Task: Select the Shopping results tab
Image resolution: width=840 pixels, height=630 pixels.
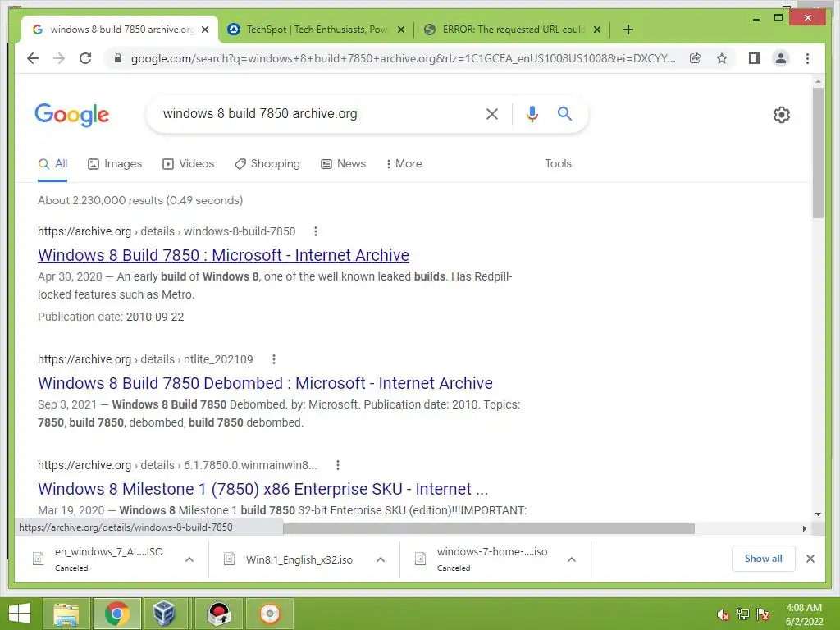Action: [267, 164]
